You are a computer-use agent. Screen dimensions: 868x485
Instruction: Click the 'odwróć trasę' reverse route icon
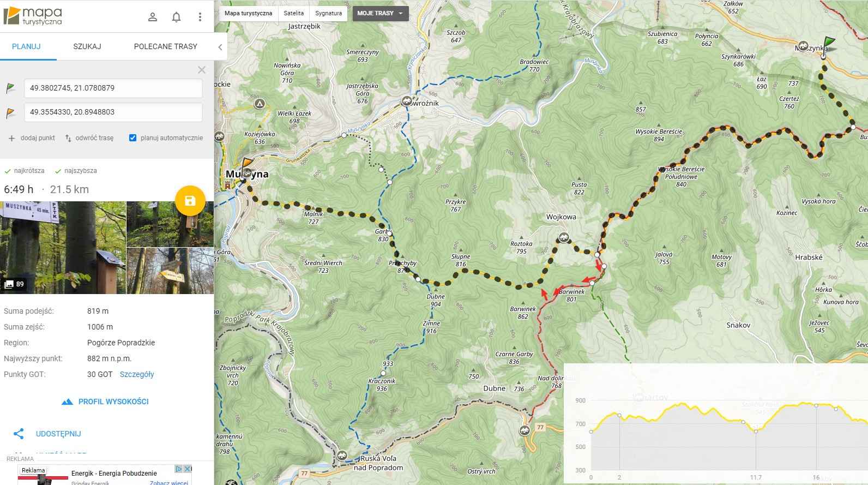(68, 138)
